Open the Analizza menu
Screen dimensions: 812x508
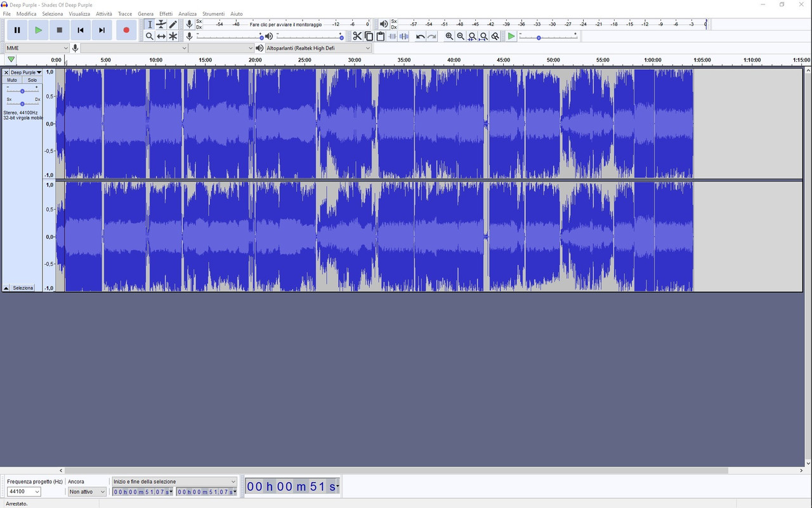(x=187, y=13)
